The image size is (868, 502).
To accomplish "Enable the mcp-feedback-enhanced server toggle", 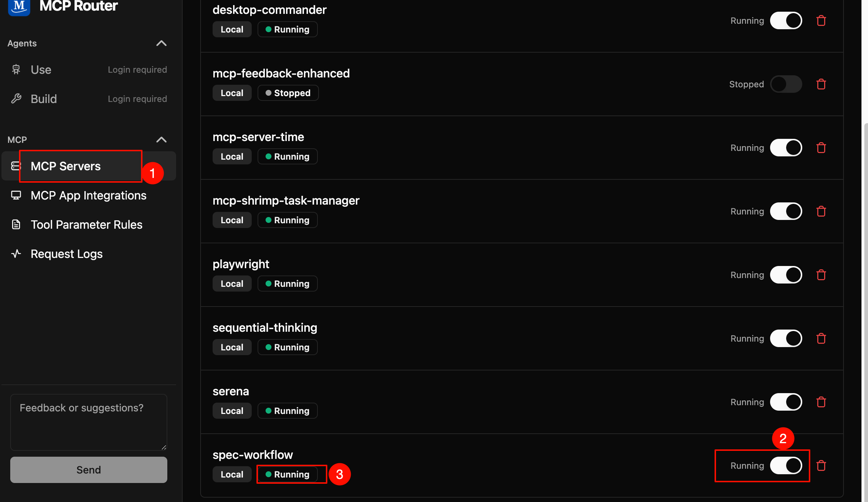I will tap(786, 84).
